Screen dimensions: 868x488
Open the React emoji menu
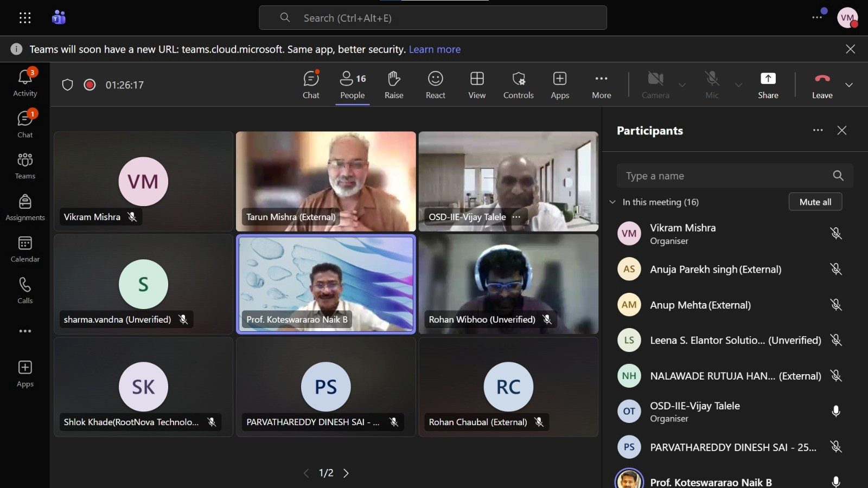[435, 85]
